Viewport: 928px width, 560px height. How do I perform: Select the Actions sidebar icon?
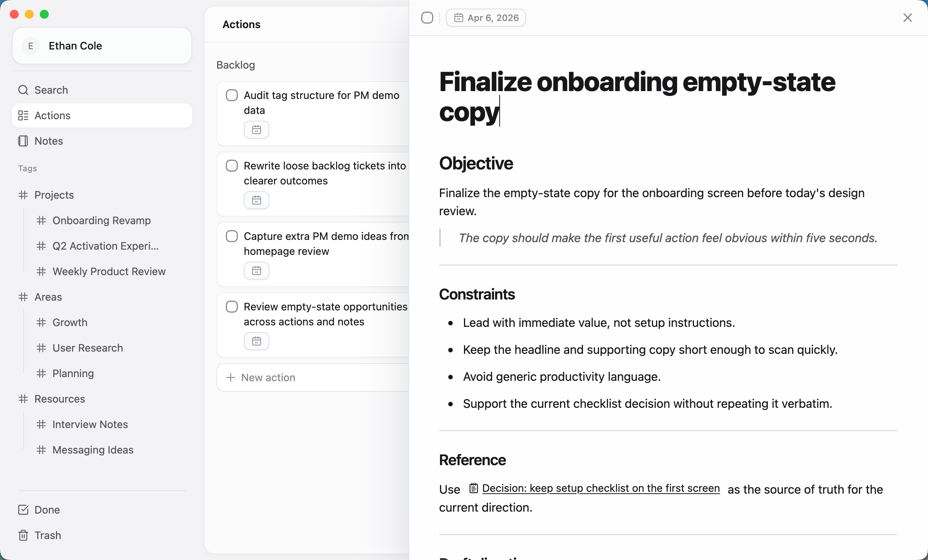[23, 115]
